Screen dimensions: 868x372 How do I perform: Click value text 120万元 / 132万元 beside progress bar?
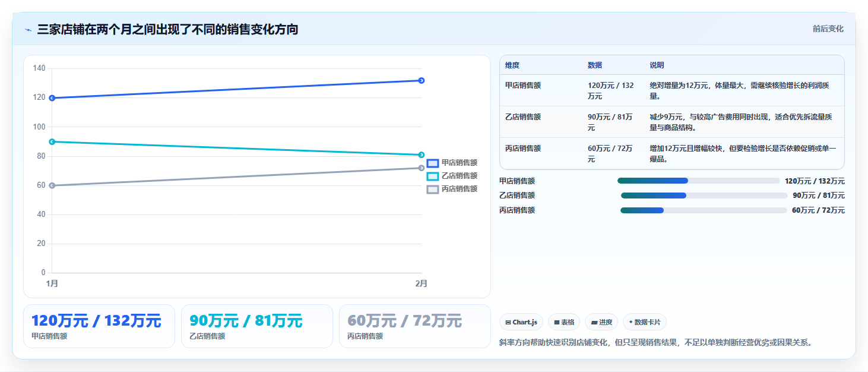[815, 181]
